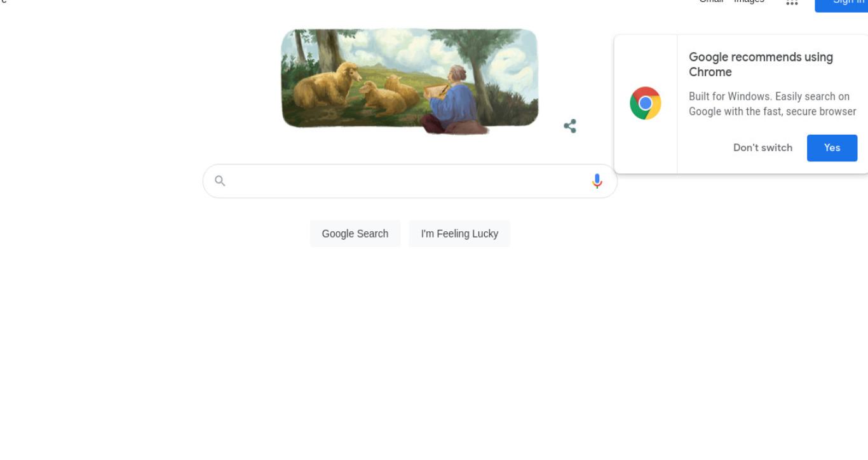Click the Chrome logo in the popup
Image resolution: width=868 pixels, height=460 pixels.
[646, 103]
